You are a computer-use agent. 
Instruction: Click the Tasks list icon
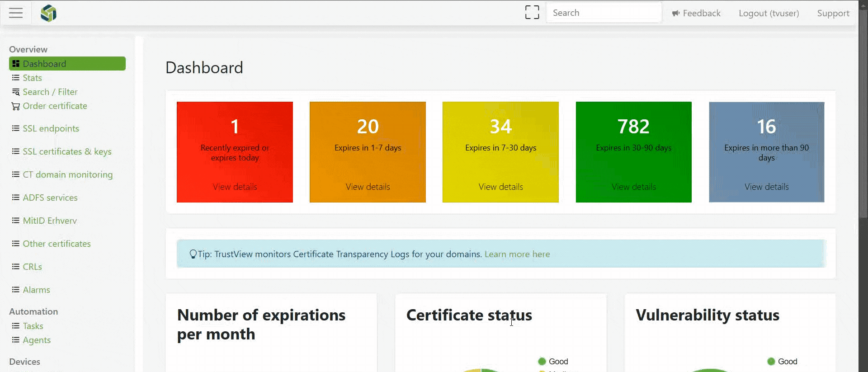[16, 326]
